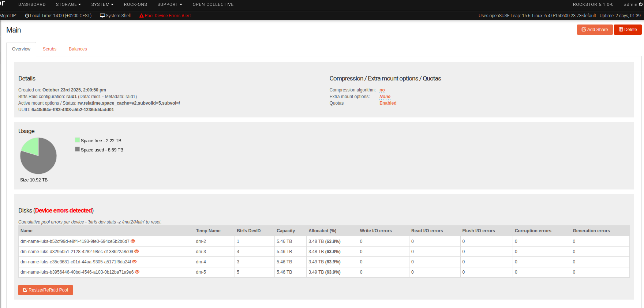
Task: Click the warning triangle alert icon
Action: click(x=141, y=16)
